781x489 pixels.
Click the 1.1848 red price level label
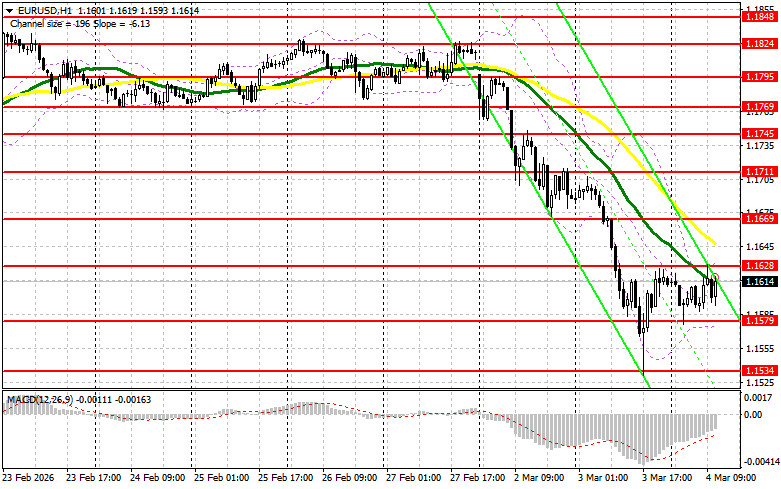click(x=760, y=17)
